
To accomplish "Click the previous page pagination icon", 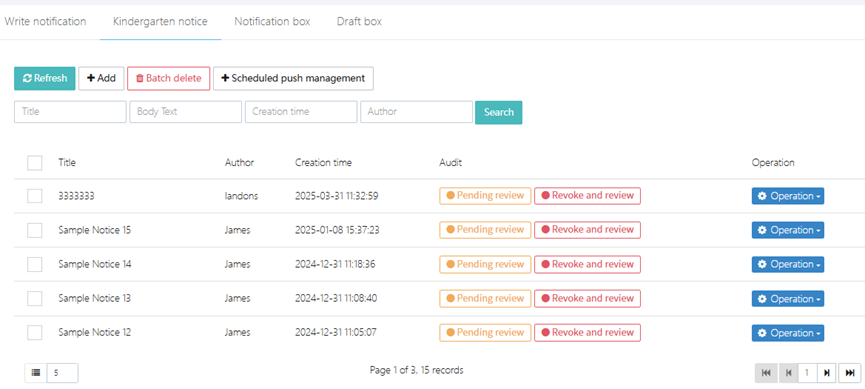I will (x=788, y=373).
